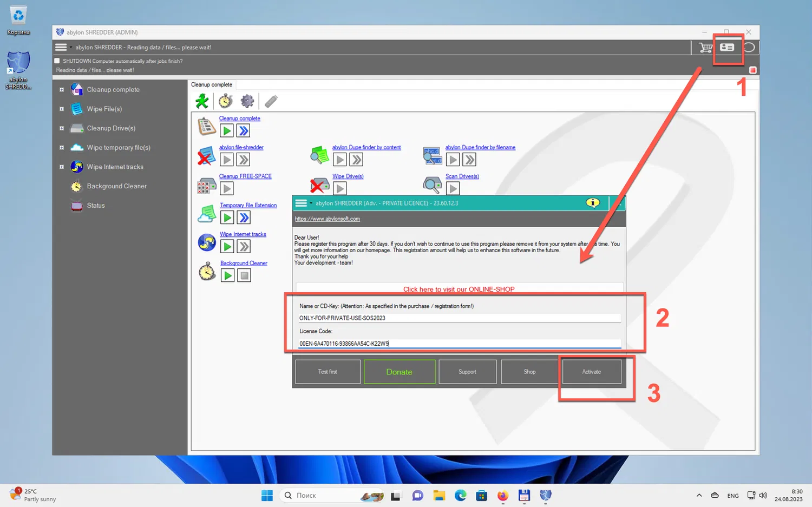The width and height of the screenshot is (812, 507).
Task: Click the play button under Dupe finder by content
Action: pyautogui.click(x=339, y=160)
